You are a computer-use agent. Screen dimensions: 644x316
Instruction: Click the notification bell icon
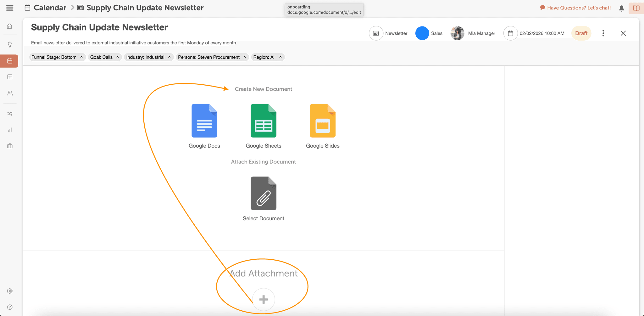(x=621, y=8)
